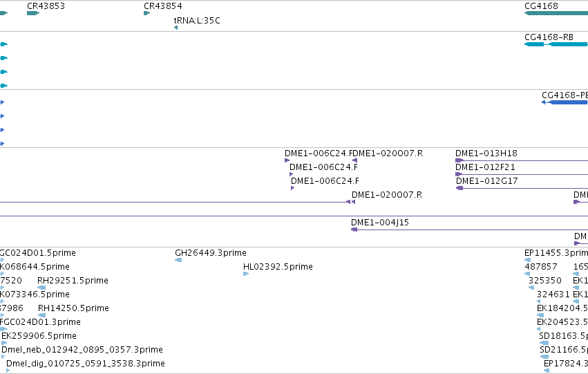Click the 324631 EST label
Image resolution: width=588 pixels, height=374 pixels.
tap(553, 294)
